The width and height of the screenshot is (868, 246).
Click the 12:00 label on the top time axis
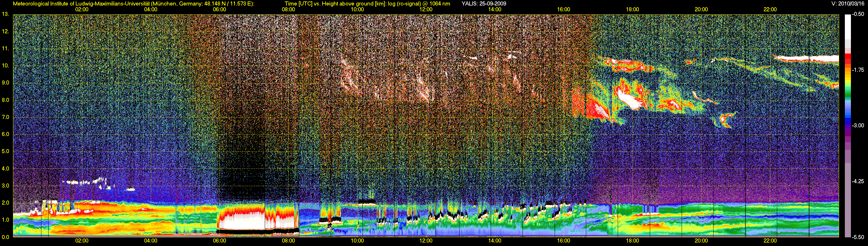point(426,10)
